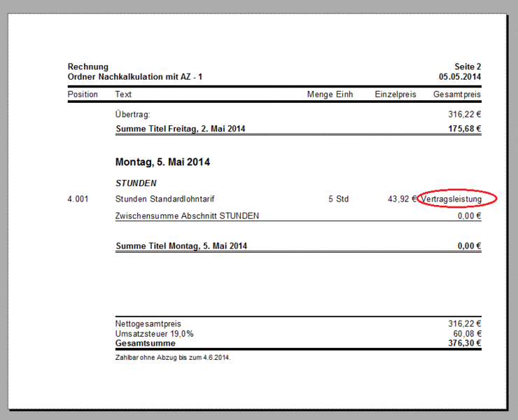Screen dimensions: 518x420
Task: Click the 'Einzelpreis' column header
Action: (x=395, y=94)
